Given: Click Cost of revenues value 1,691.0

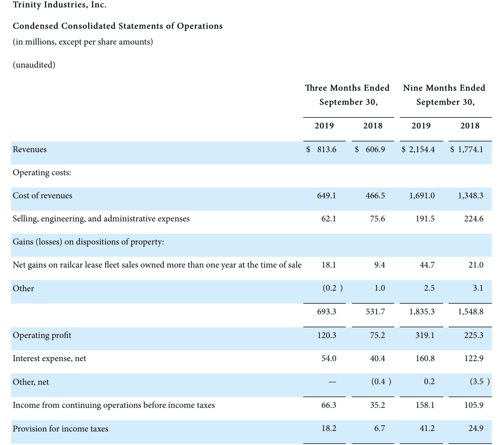Looking at the screenshot, I should coord(422,196).
